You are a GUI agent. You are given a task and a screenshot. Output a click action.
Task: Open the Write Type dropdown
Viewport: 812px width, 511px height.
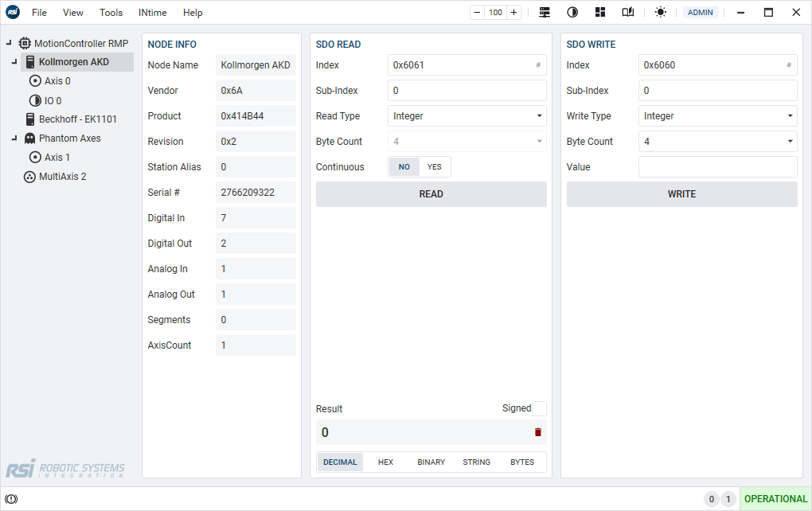click(x=717, y=116)
